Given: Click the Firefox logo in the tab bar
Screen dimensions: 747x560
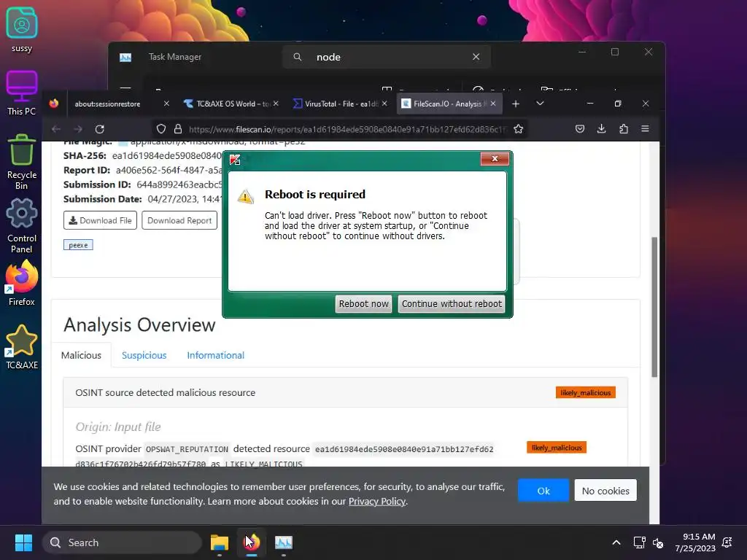Looking at the screenshot, I should pyautogui.click(x=54, y=104).
